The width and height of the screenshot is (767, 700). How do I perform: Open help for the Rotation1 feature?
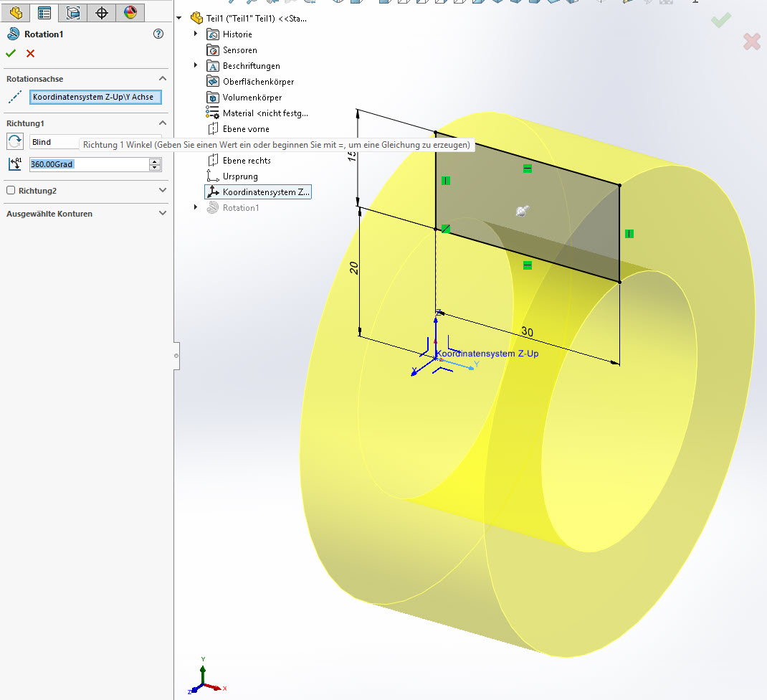[x=158, y=34]
